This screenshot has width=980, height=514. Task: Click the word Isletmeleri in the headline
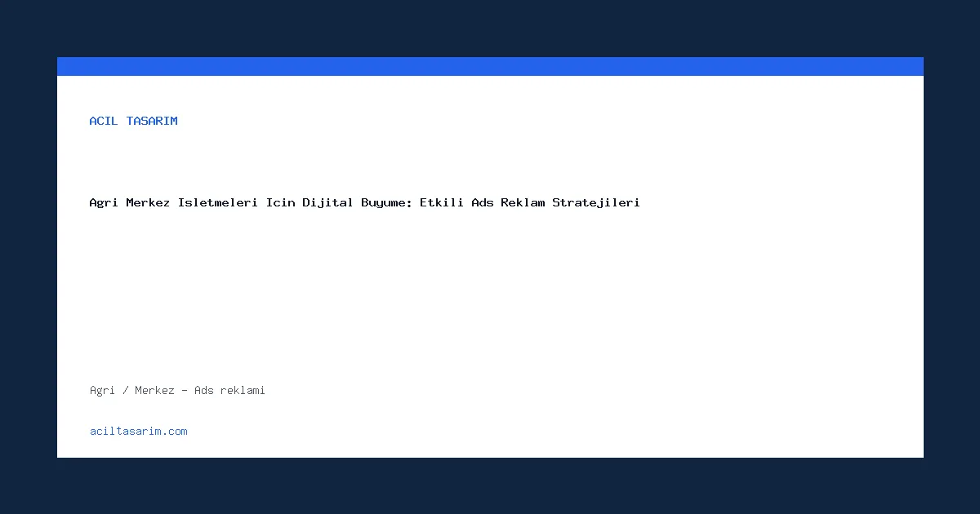point(218,202)
